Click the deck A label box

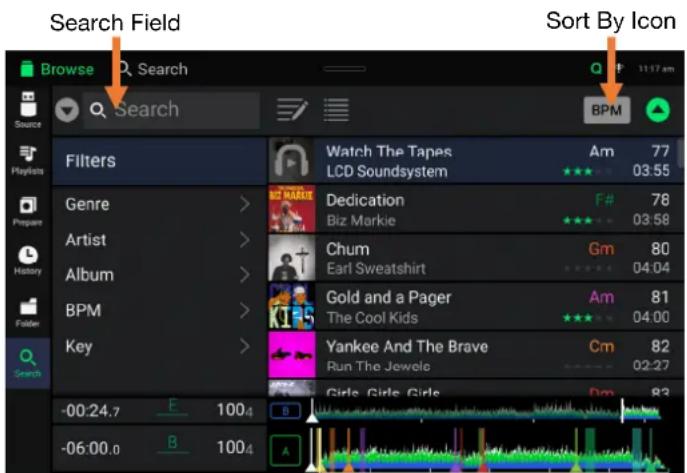pos(286,451)
